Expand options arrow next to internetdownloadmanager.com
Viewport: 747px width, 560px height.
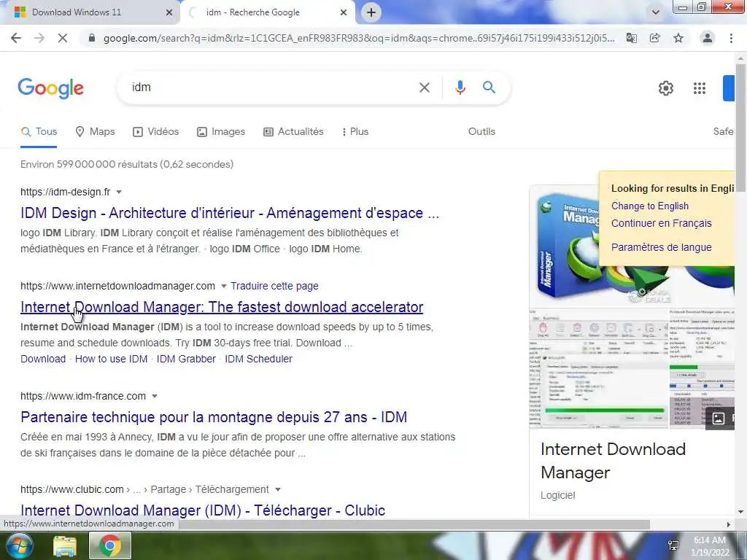223,286
